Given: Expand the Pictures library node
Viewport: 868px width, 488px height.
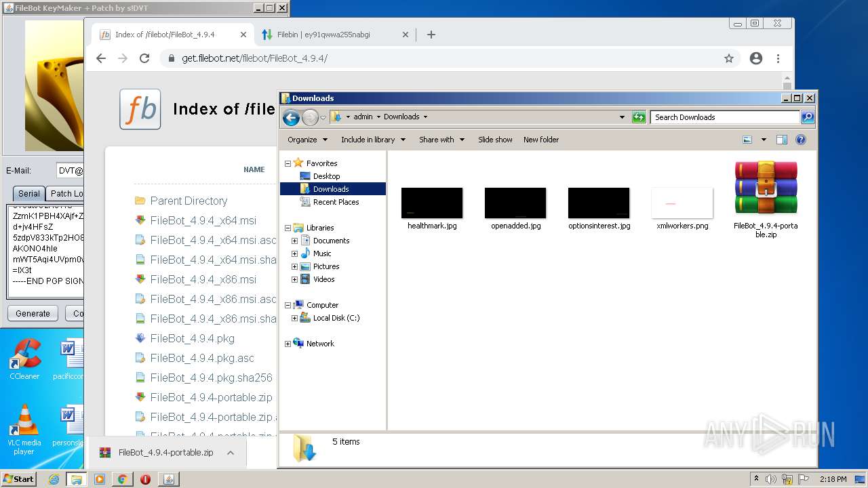Looking at the screenshot, I should pyautogui.click(x=294, y=266).
